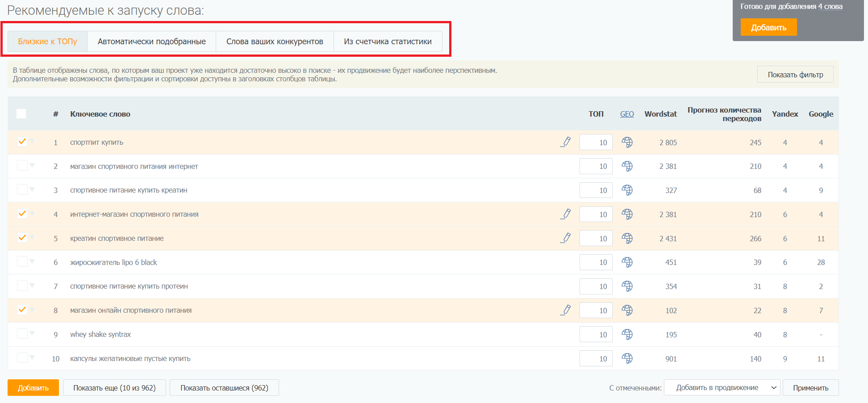Open the GEO globe icon for спортпит купить
This screenshot has width=868, height=403.
click(627, 142)
